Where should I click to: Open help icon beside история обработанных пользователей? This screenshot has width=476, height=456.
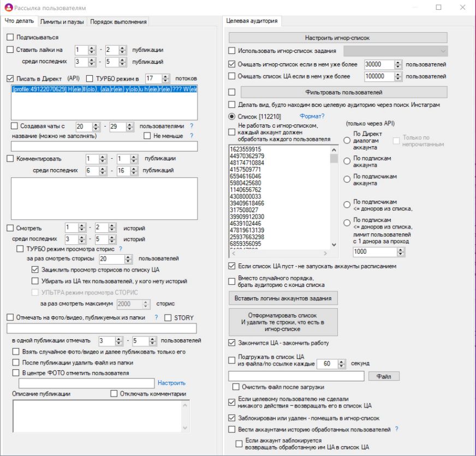tap(396, 429)
